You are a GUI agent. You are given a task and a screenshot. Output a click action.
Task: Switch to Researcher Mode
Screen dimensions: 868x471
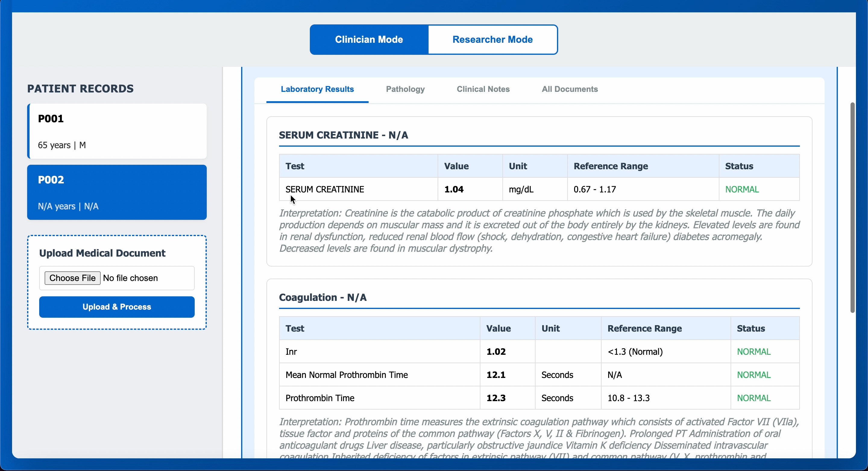[492, 39]
